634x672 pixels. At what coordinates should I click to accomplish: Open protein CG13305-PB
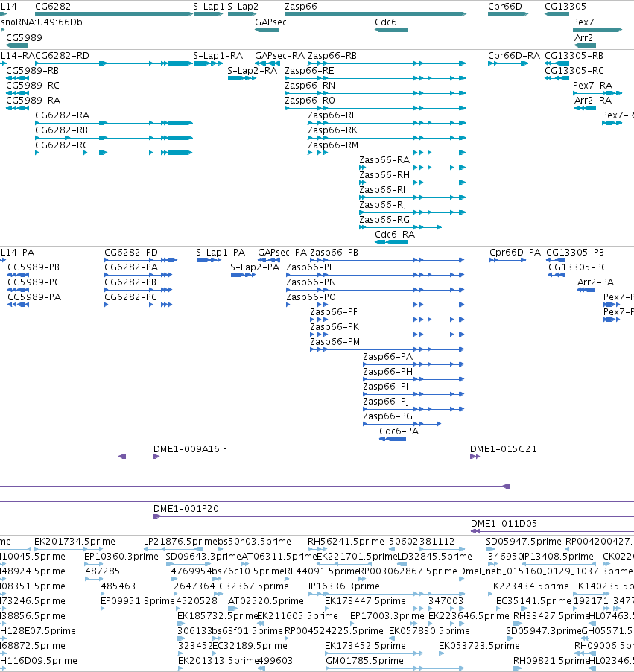click(x=575, y=253)
